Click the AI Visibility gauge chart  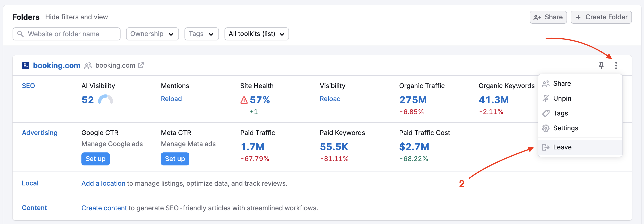[105, 99]
